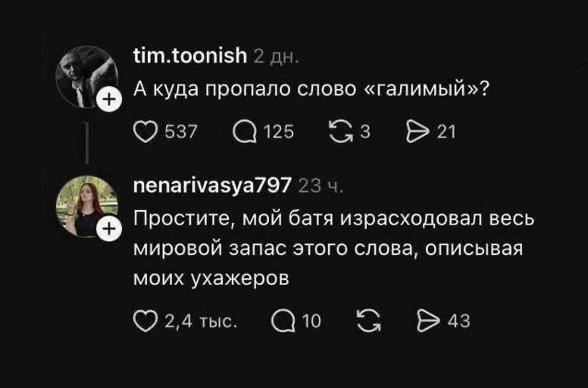The height and width of the screenshot is (388, 588).
Task: Open the reply text starting with "Простите"
Action: [x=333, y=248]
